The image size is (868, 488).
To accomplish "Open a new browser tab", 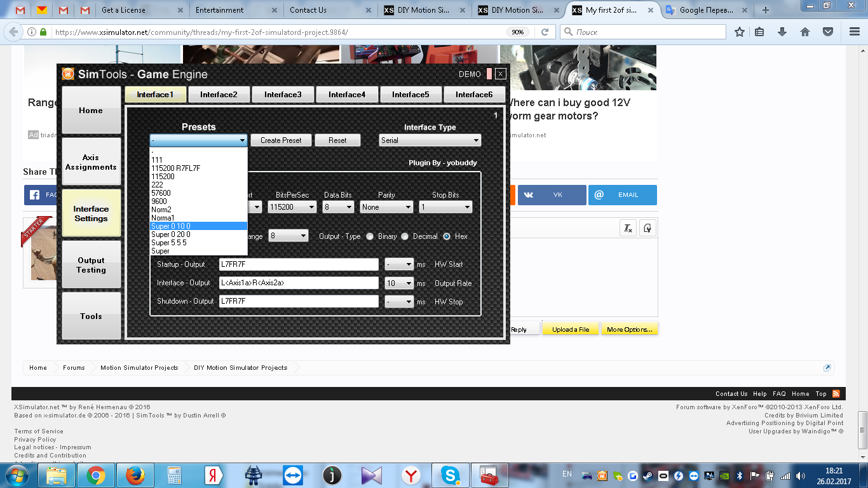I will click(x=766, y=10).
